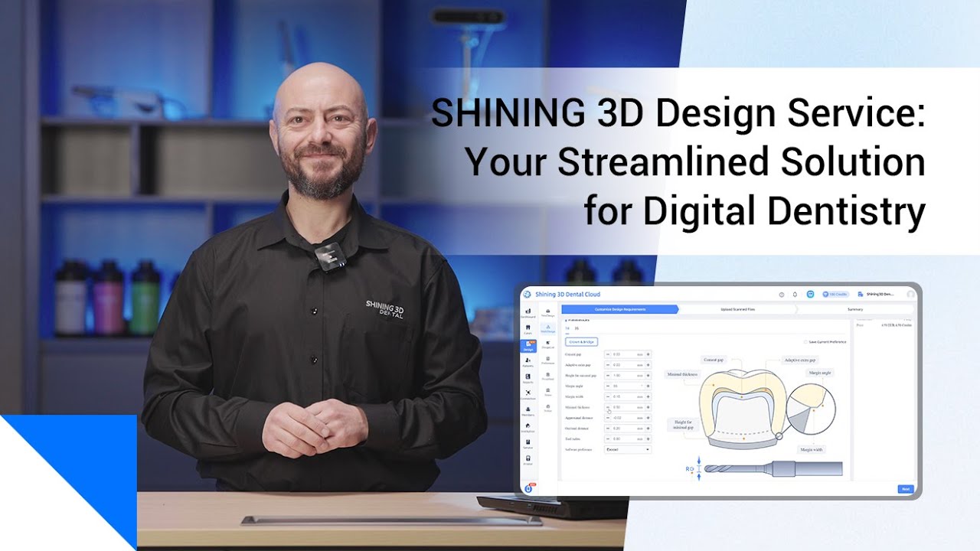Open the Store submenu icon
This screenshot has width=980, height=551.
pos(548,392)
